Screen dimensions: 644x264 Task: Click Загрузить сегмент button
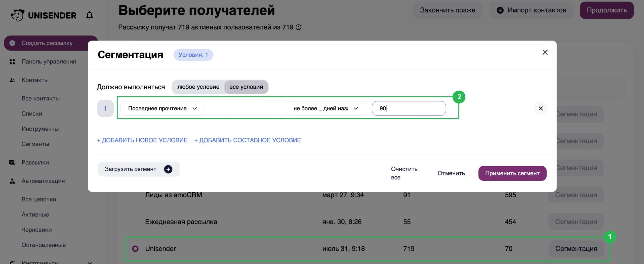pyautogui.click(x=139, y=169)
